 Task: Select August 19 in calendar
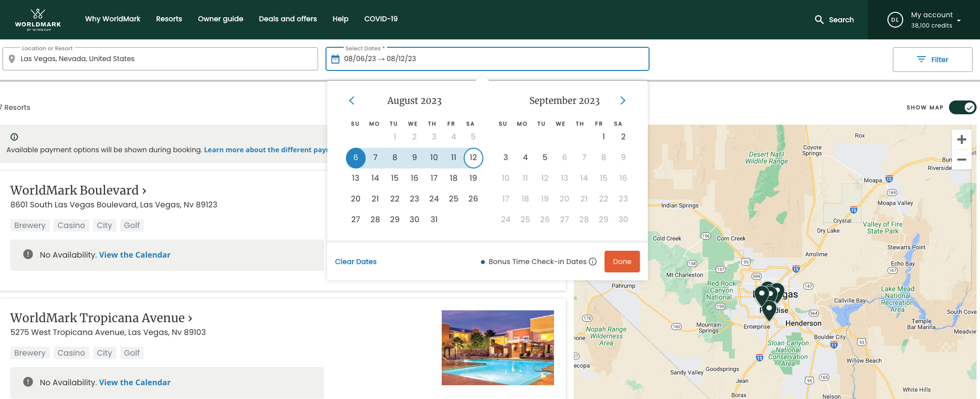click(473, 178)
